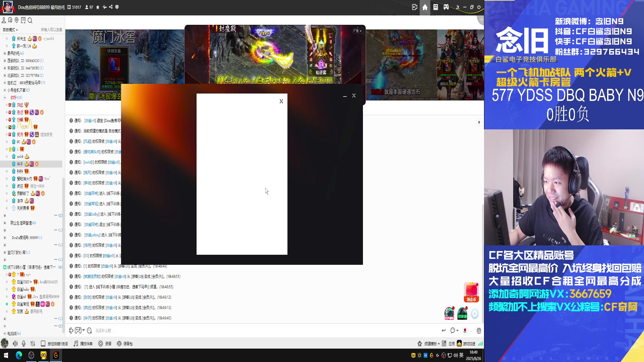Select the 最吊的毛(4) channel
Viewport: 644px width, 362px height.
pos(15,53)
